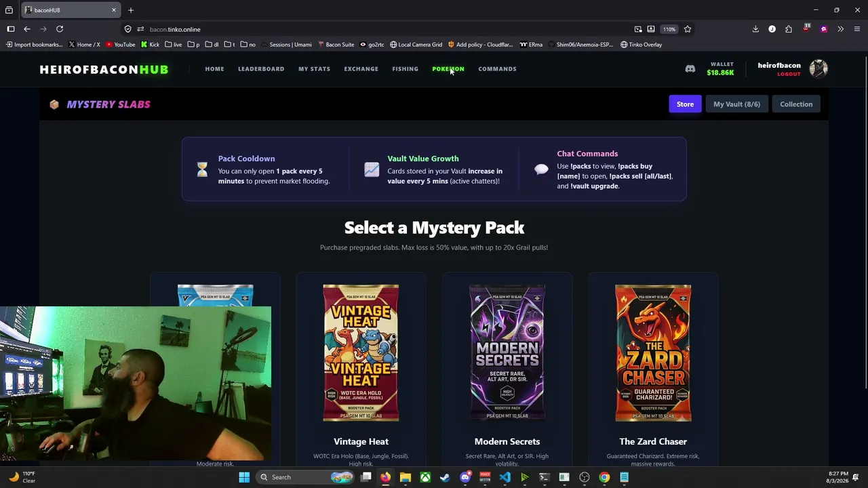The height and width of the screenshot is (488, 868).
Task: Open the 'p' bookmarks folder
Action: tap(193, 45)
